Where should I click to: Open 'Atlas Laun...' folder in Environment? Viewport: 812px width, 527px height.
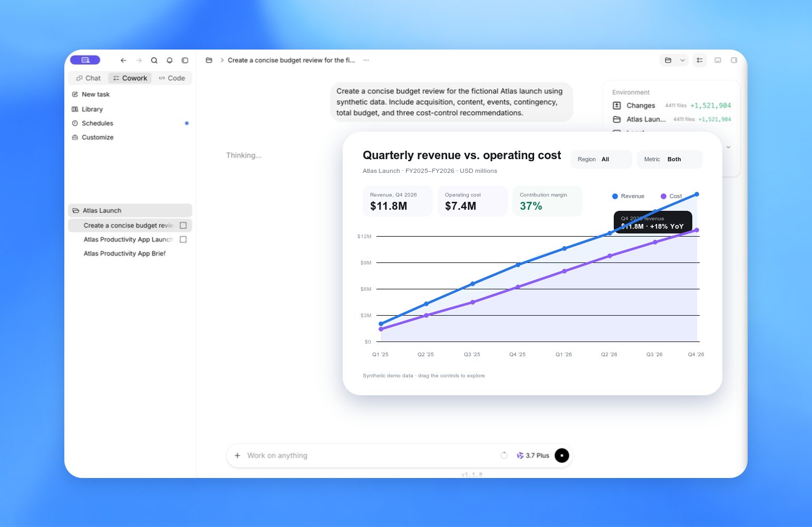pos(671,119)
